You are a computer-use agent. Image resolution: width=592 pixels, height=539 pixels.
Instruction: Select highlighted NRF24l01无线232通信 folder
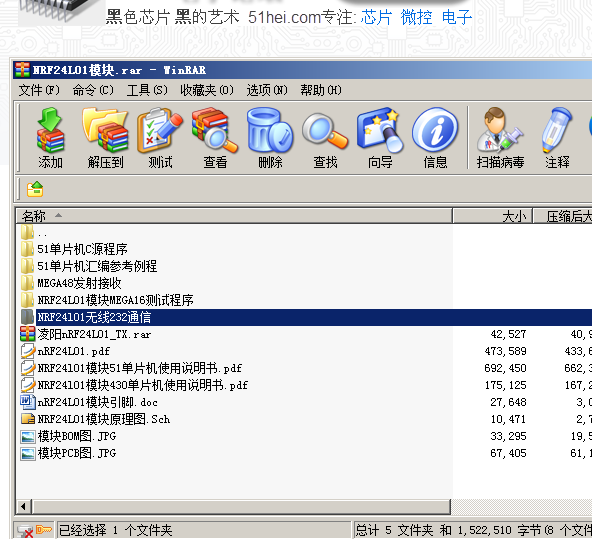(x=94, y=317)
